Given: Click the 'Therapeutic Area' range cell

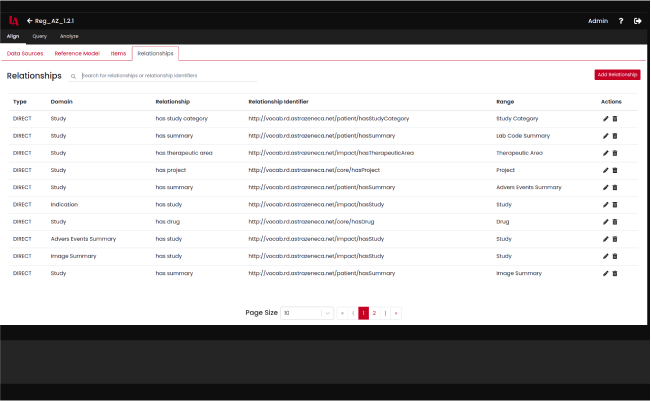Looking at the screenshot, I should tap(519, 153).
